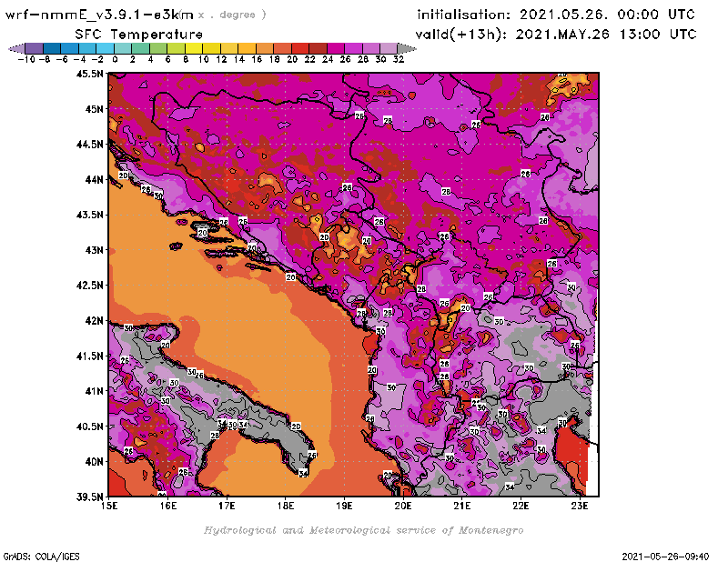Click the '32' tick label in the color legend
This screenshot has height=562, width=728.
coord(399,59)
